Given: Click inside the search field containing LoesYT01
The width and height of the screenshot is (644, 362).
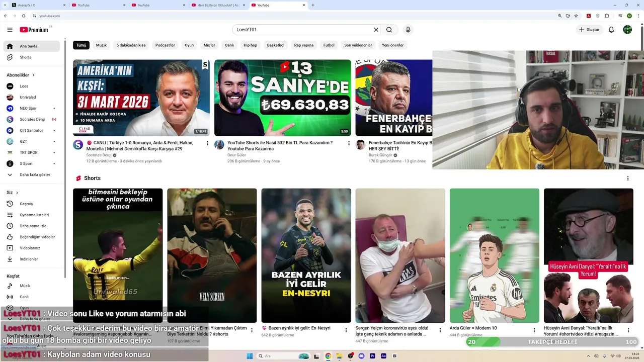Looking at the screenshot, I should click(x=303, y=30).
